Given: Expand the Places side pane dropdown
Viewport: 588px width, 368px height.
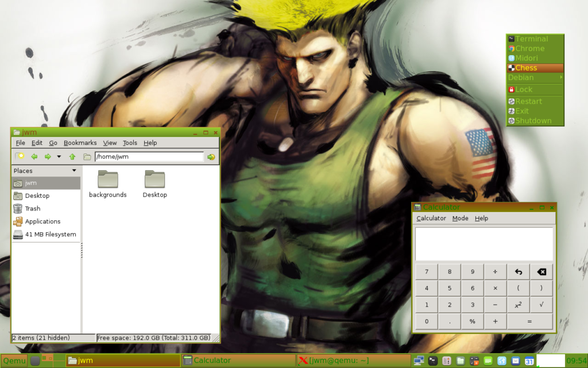Looking at the screenshot, I should pyautogui.click(x=73, y=171).
